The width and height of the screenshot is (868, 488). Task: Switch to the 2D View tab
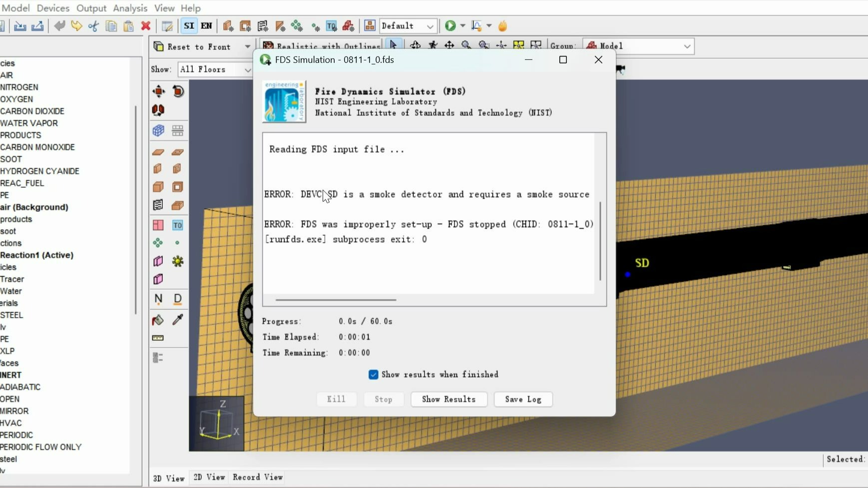(209, 478)
